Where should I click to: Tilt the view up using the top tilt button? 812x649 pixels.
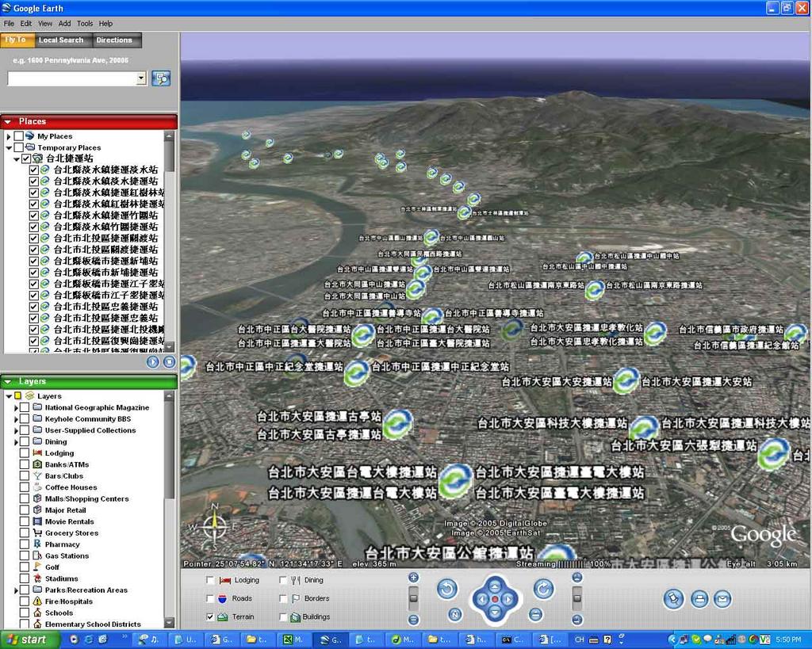point(577,578)
